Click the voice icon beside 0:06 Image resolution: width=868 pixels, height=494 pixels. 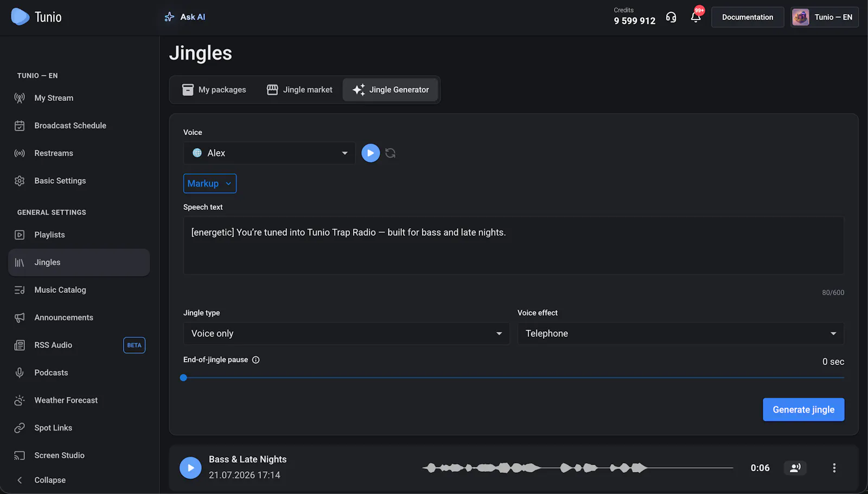coord(795,468)
